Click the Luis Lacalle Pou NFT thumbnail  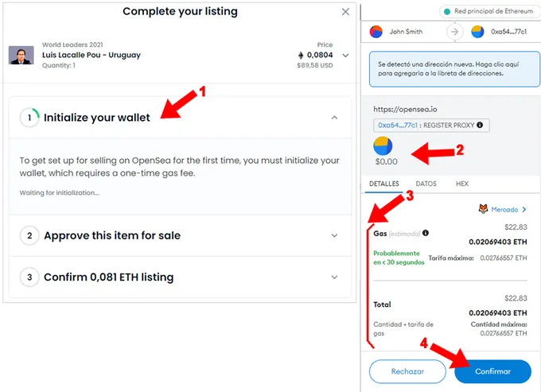point(21,55)
